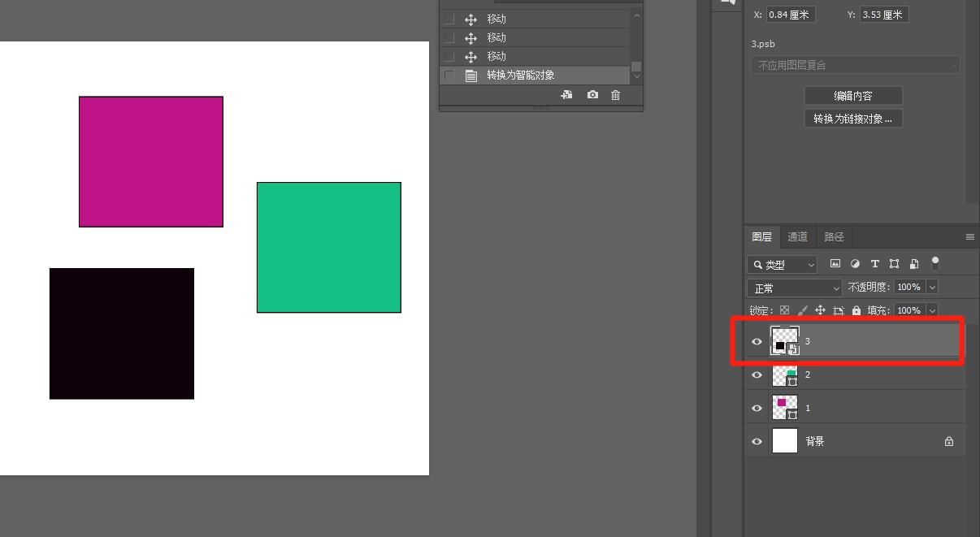
Task: Click the layer name 2
Action: (808, 375)
